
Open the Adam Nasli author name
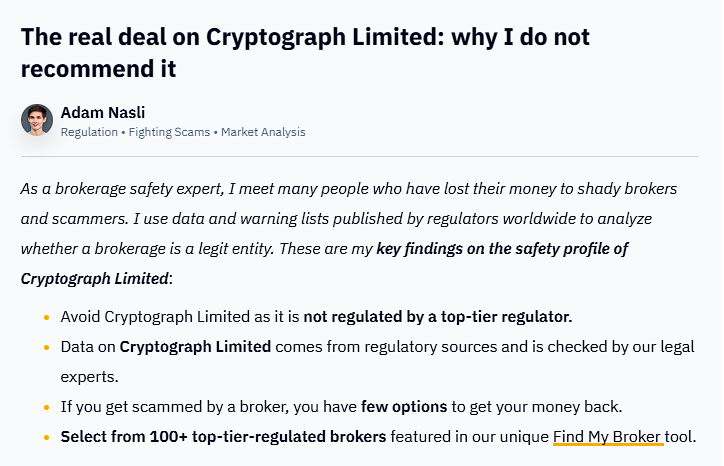(103, 112)
